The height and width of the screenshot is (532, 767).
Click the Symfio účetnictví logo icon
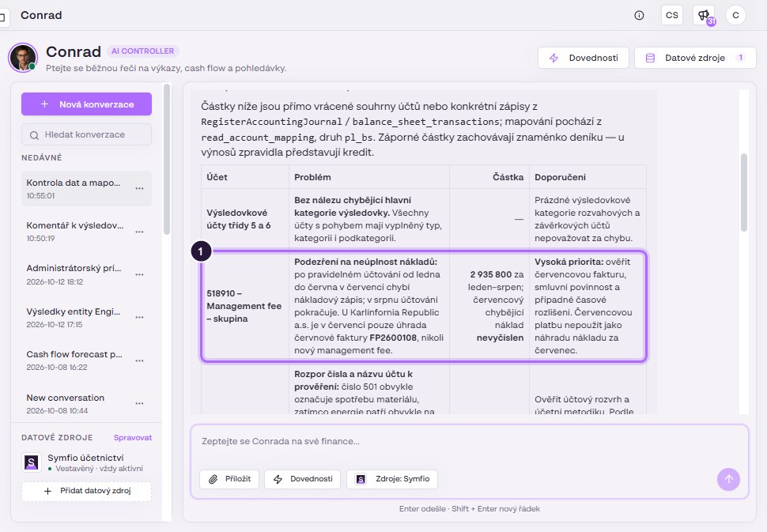click(32, 462)
